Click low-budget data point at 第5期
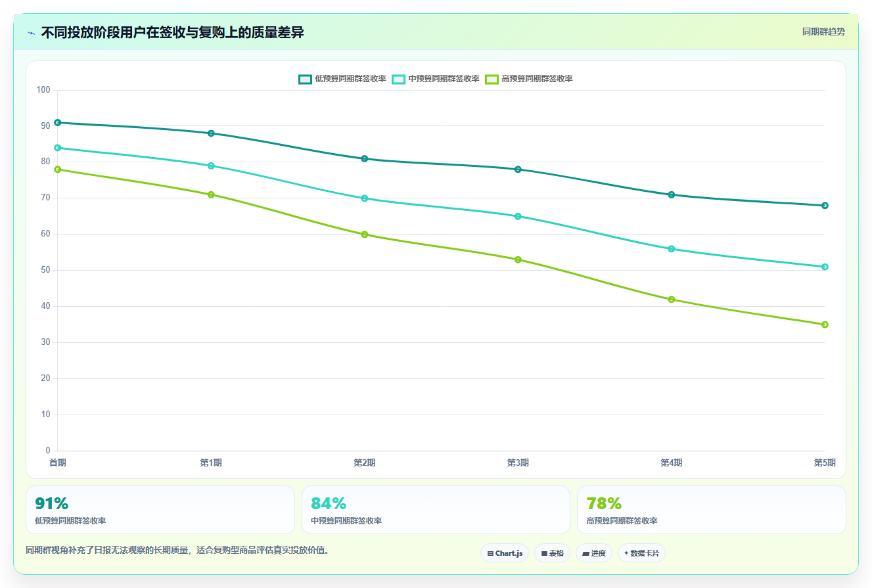This screenshot has height=588, width=872. (825, 206)
